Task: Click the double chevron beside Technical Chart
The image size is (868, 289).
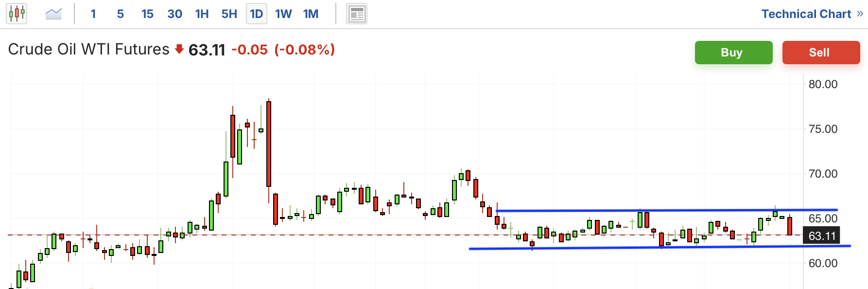Action: point(860,14)
